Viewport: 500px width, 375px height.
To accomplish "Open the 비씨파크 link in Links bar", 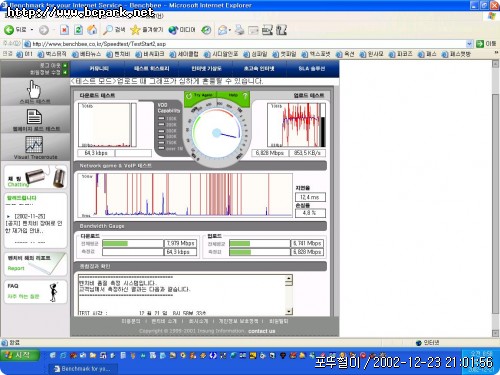I will 150,54.
